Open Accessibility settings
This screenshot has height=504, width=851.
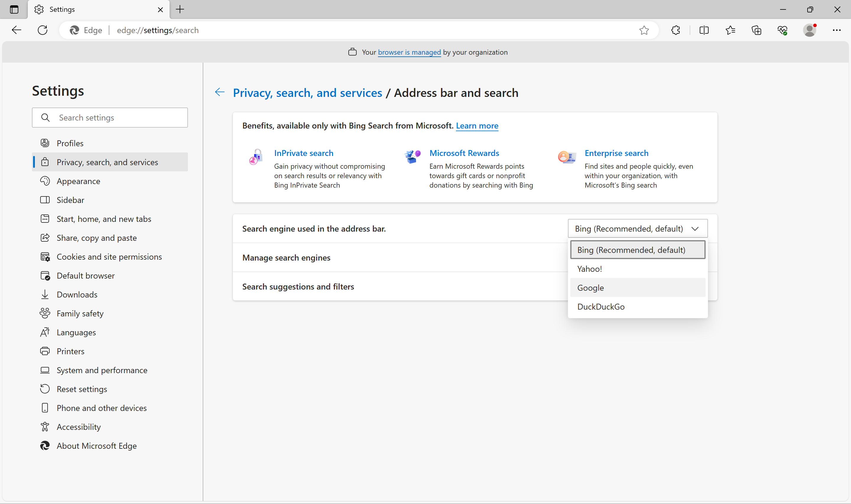(110, 427)
